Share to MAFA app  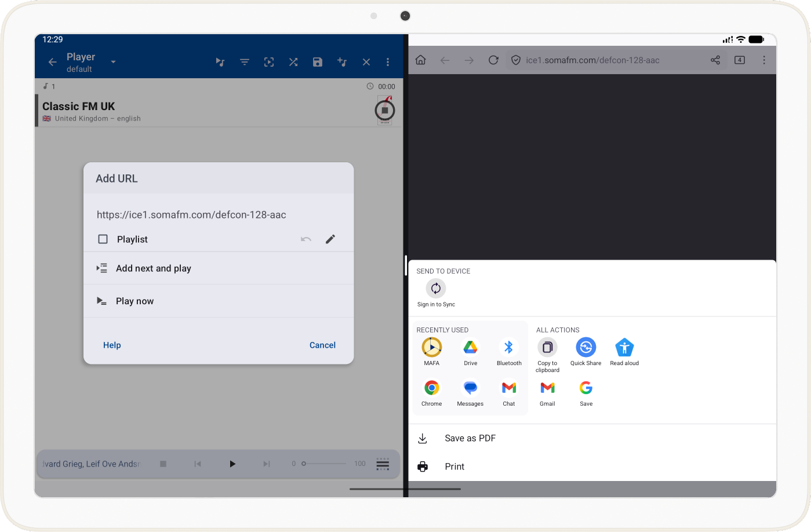[432, 348]
